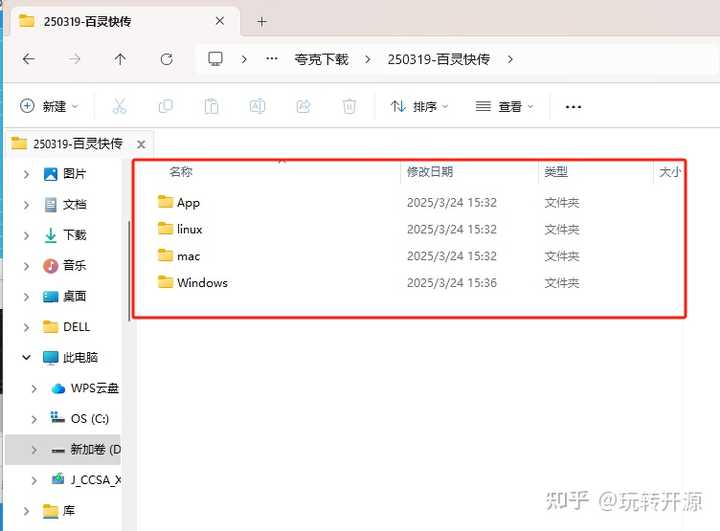Expand the WPS云盘 tree node
Image resolution: width=720 pixels, height=531 pixels.
pos(34,389)
